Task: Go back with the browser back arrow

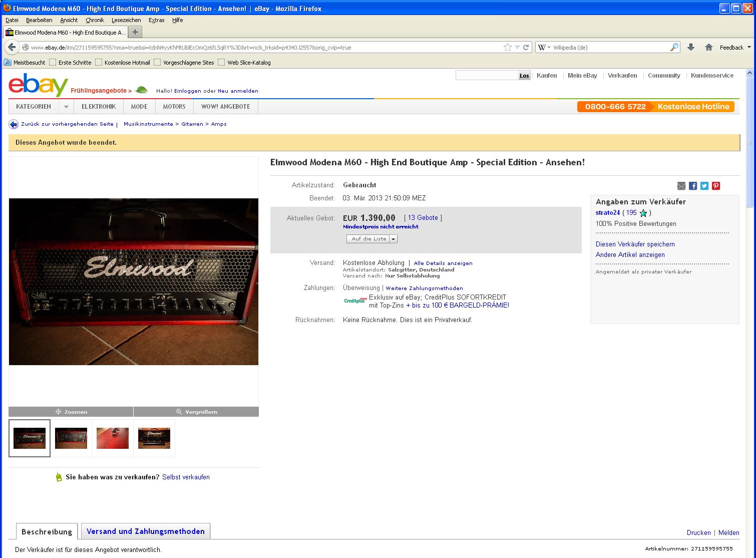Action: pos(12,47)
